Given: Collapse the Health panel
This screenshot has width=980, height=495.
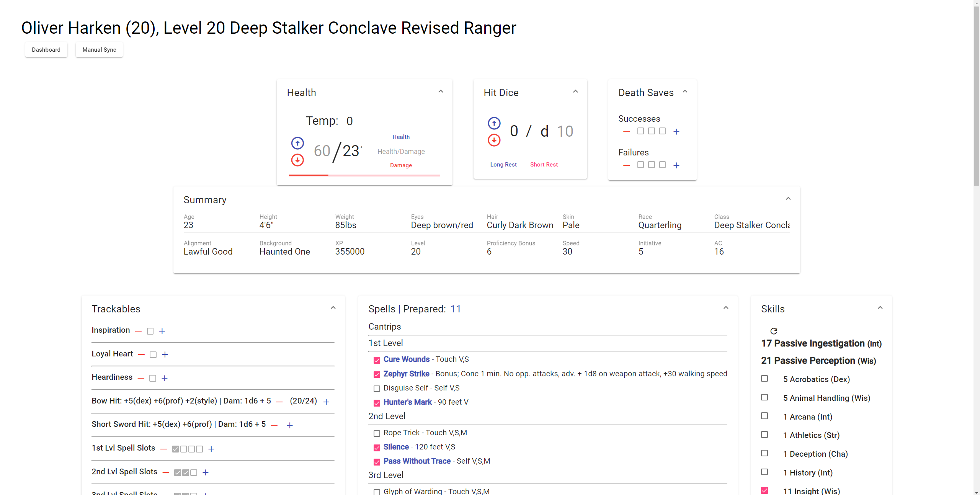Looking at the screenshot, I should 441,91.
